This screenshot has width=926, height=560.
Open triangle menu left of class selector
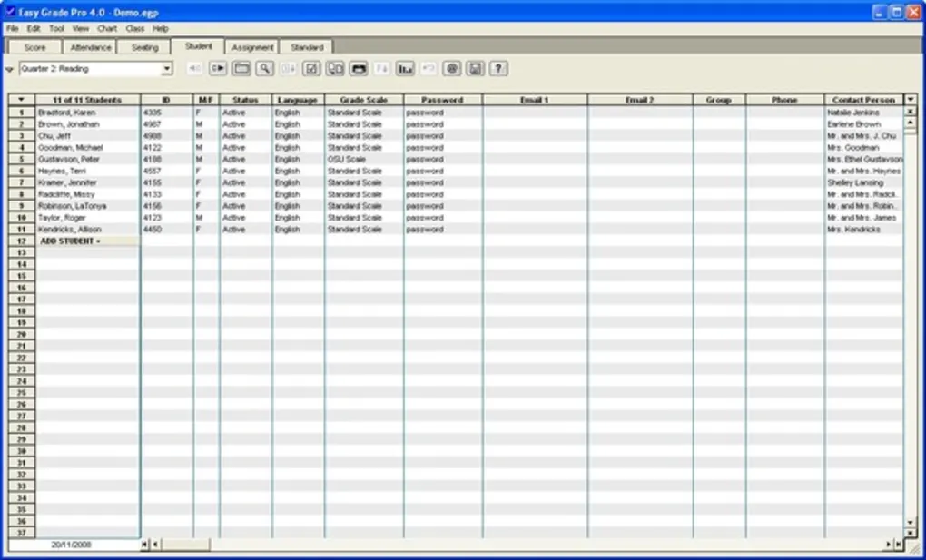coord(10,69)
